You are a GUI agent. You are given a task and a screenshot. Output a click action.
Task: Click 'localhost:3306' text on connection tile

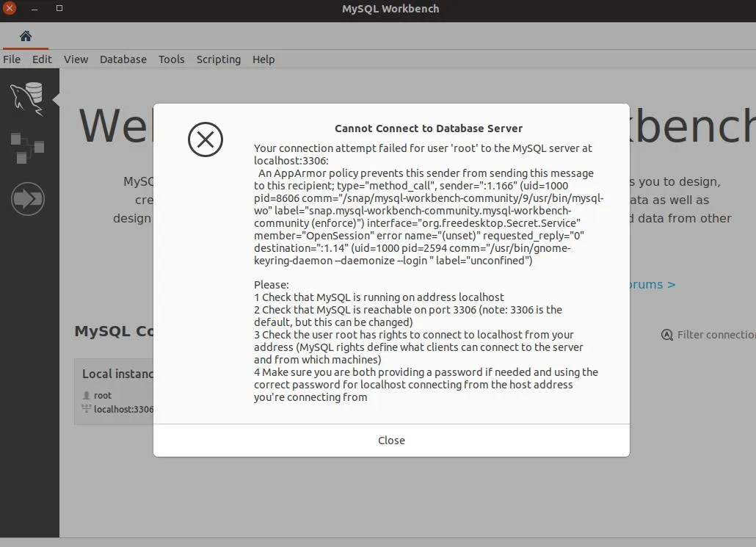pyautogui.click(x=123, y=409)
